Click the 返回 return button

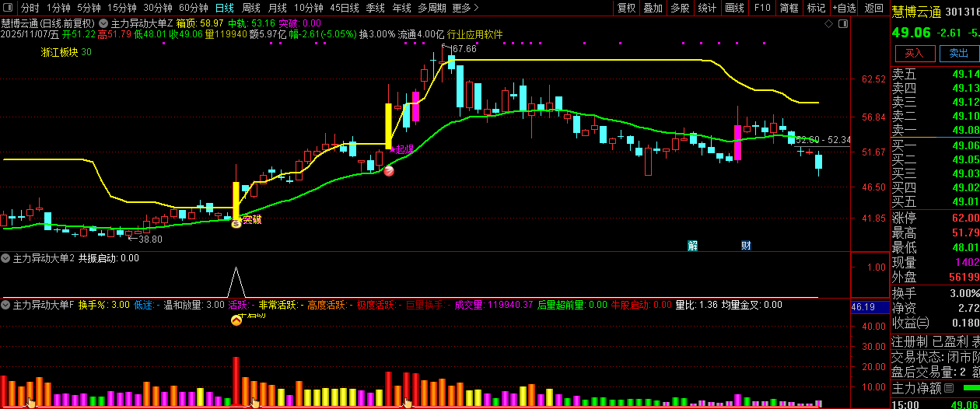tap(874, 8)
